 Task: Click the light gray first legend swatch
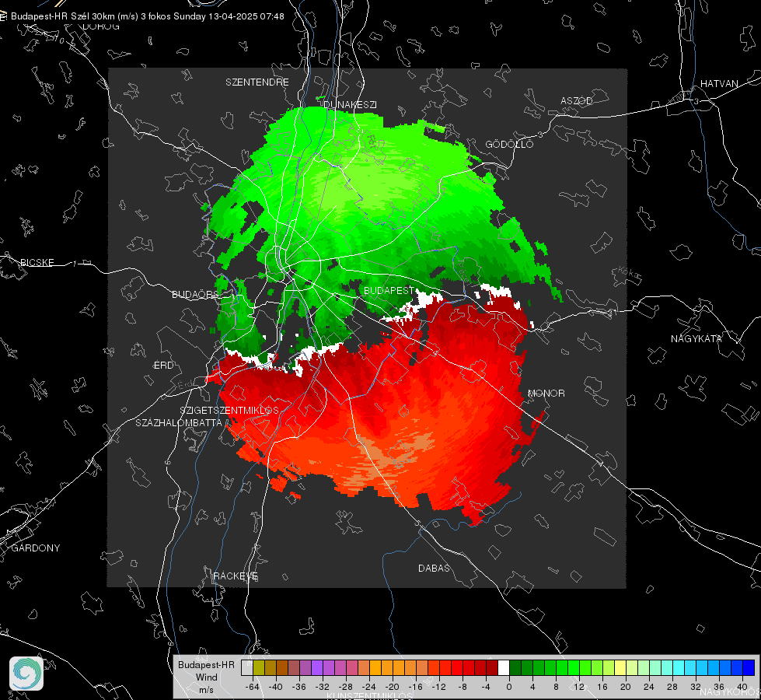247,668
